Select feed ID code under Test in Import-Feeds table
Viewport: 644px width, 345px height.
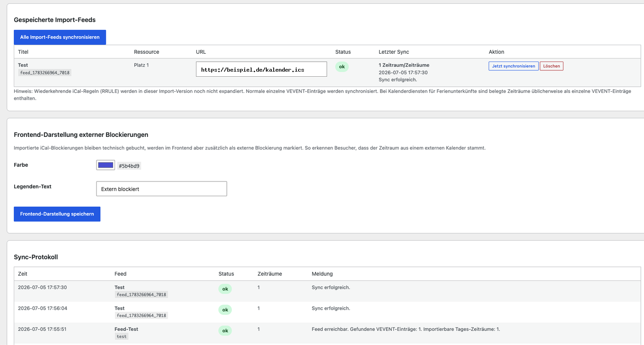tap(45, 73)
